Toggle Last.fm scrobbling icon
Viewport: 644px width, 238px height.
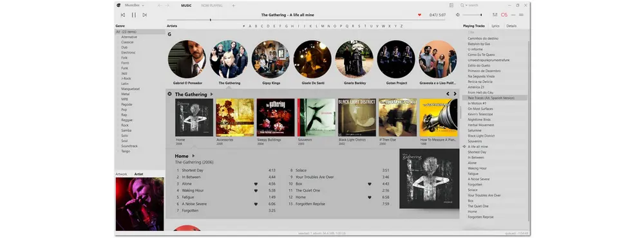pyautogui.click(x=504, y=15)
